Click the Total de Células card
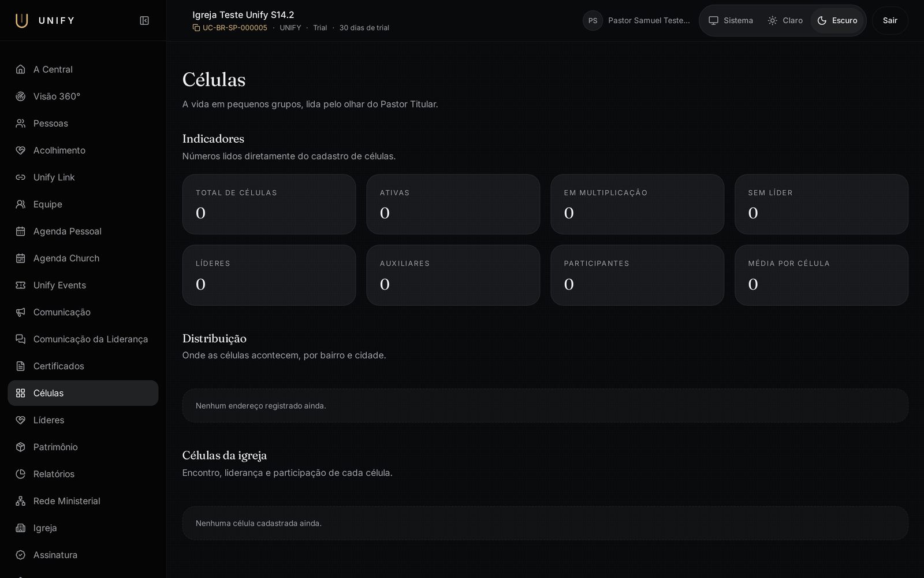Image resolution: width=924 pixels, height=578 pixels. click(x=269, y=204)
